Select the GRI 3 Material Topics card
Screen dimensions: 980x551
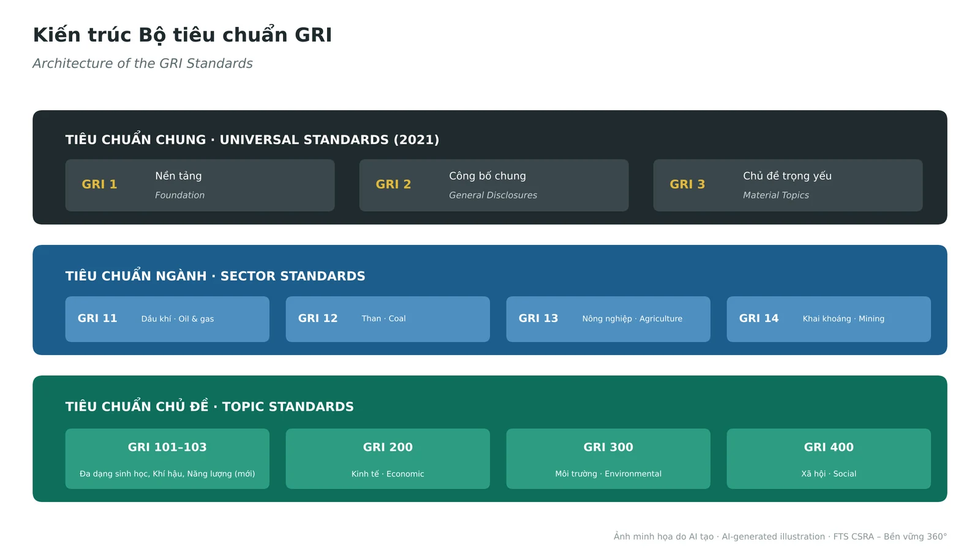point(788,186)
